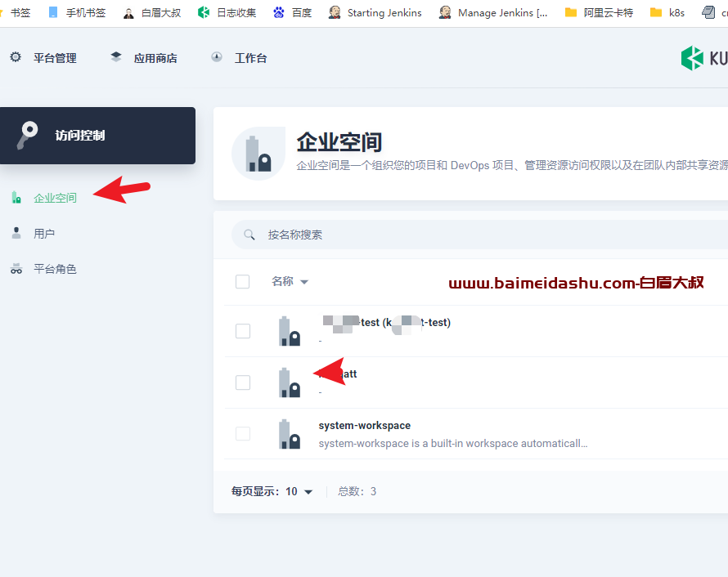Open 手机书签 bookmark icon

tap(53, 12)
